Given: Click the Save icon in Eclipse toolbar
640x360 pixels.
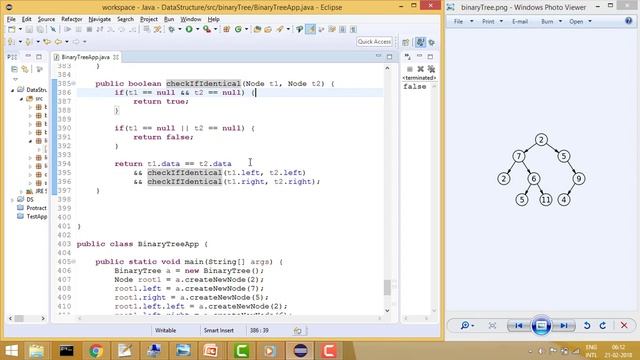Looking at the screenshot, I should point(29,29).
